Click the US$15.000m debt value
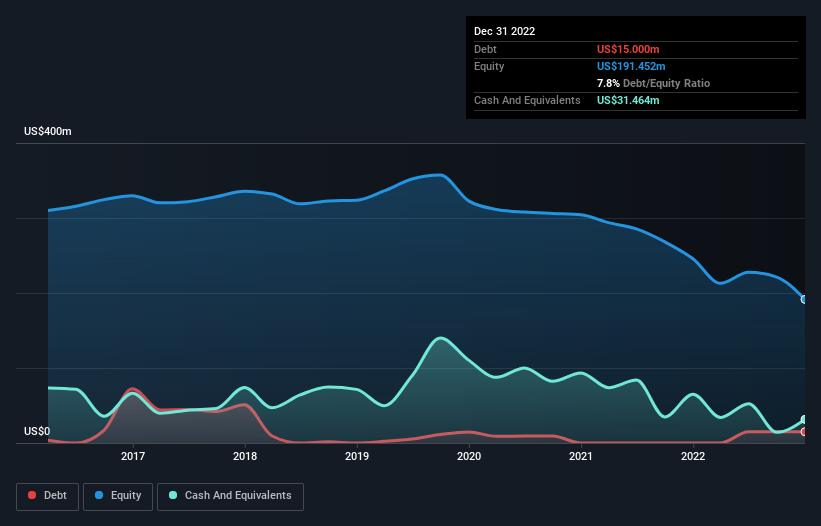Viewport: 821px width, 526px height. tap(628, 49)
